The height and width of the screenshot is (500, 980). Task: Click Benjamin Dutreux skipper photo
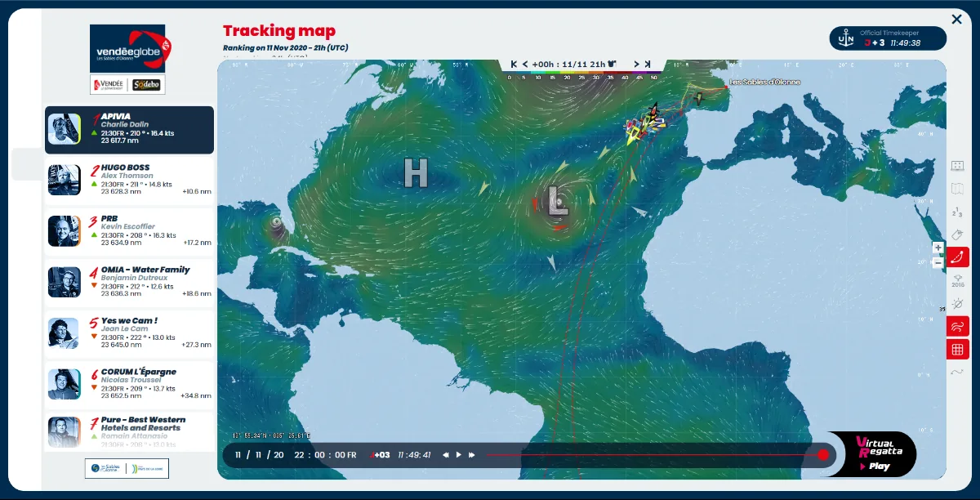(x=64, y=282)
